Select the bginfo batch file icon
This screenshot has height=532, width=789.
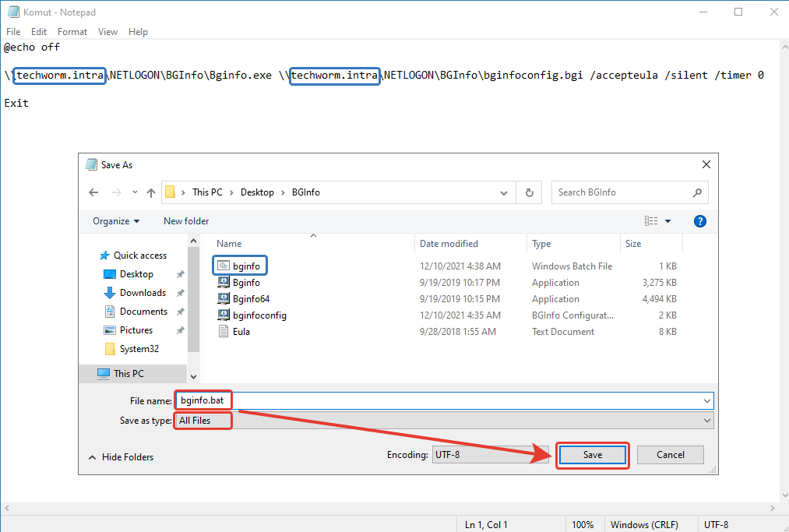[224, 266]
